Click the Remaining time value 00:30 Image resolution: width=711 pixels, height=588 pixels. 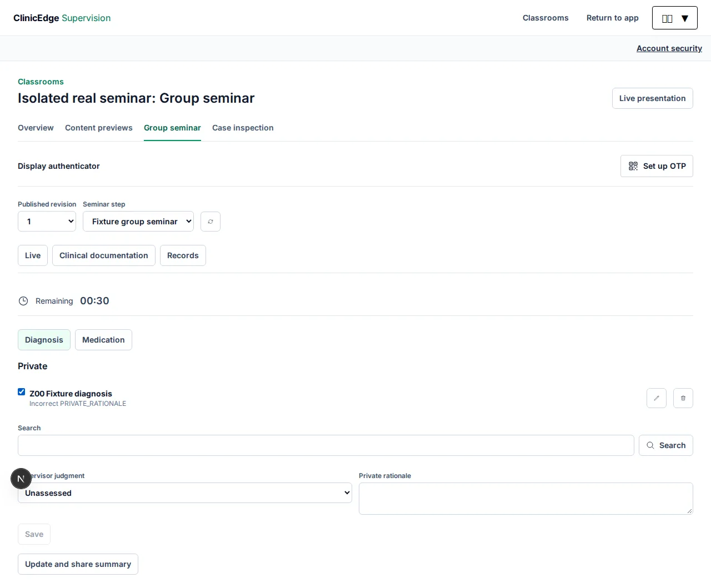pos(94,301)
